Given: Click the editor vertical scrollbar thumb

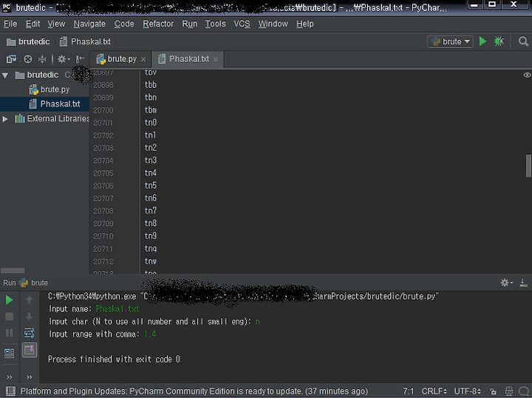Looking at the screenshot, I should coord(528,165).
